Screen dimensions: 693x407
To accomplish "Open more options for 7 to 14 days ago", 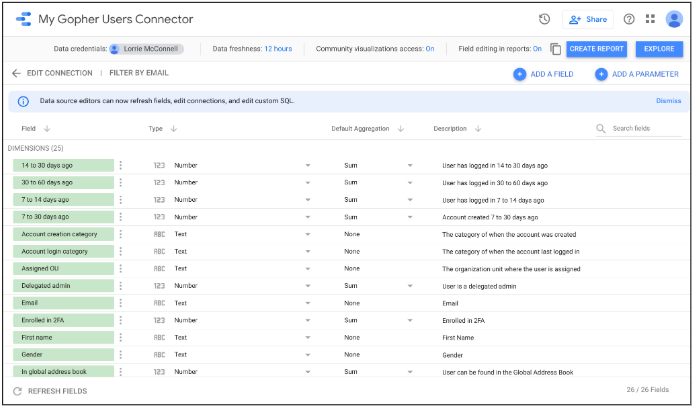I will coord(121,200).
